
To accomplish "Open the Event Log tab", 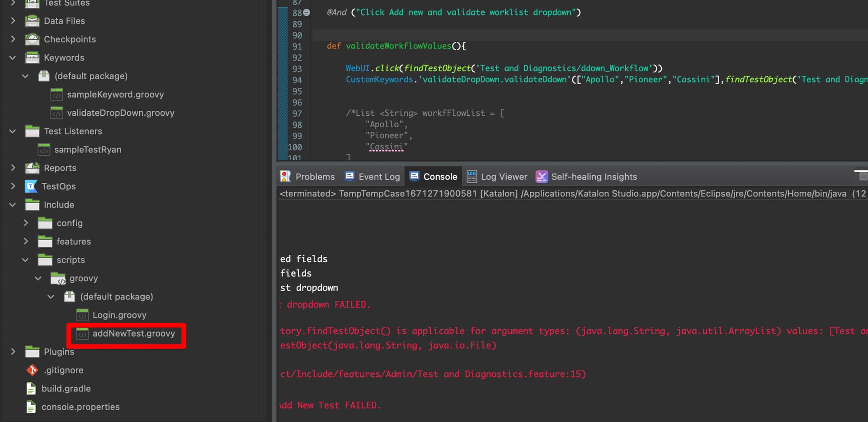I will point(373,176).
